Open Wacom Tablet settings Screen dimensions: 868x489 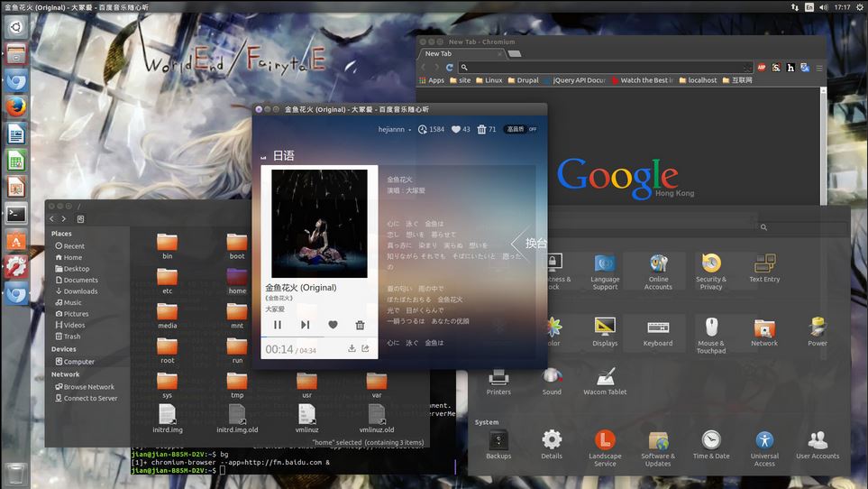pos(605,381)
